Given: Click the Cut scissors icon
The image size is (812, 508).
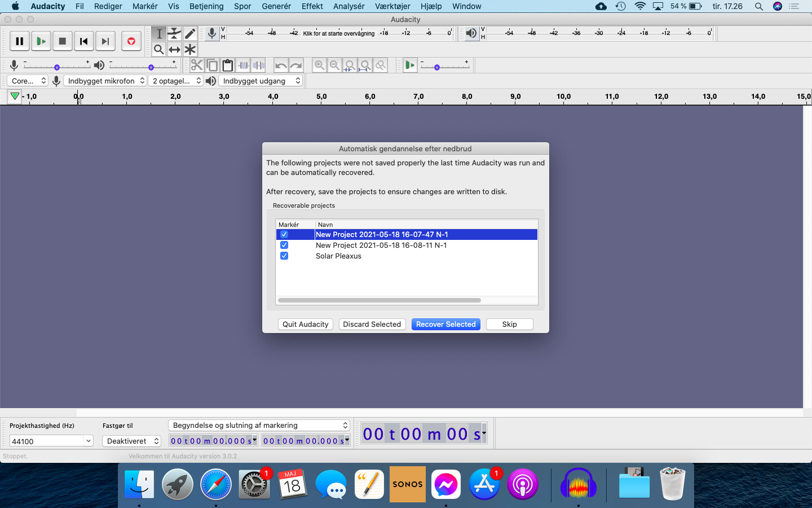Looking at the screenshot, I should pos(197,65).
